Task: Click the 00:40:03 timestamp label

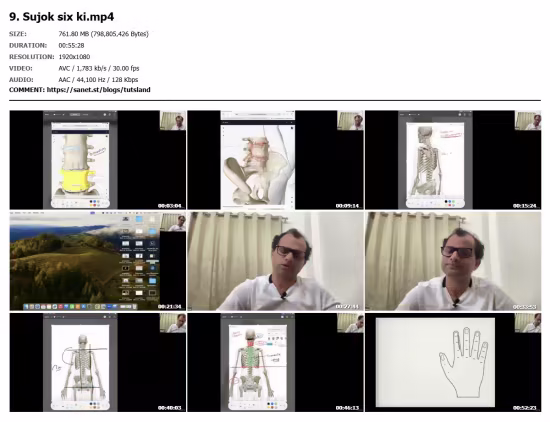Action: click(x=170, y=408)
